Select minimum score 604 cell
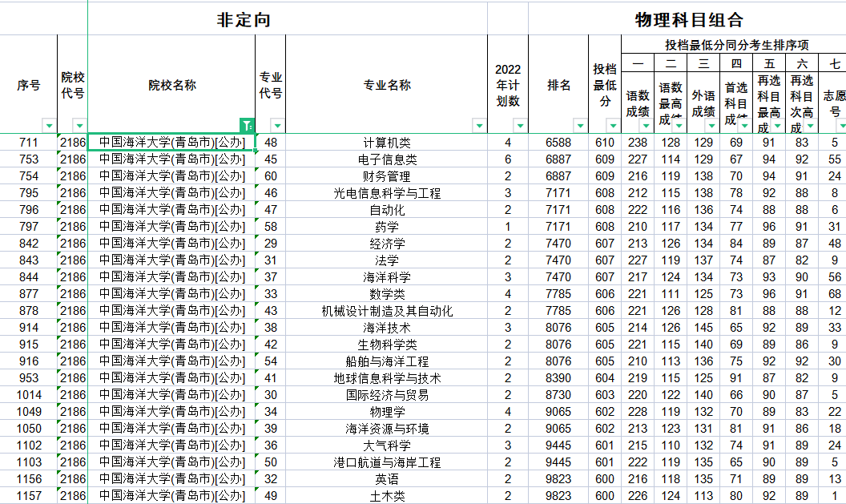846x504 pixels. coord(605,377)
